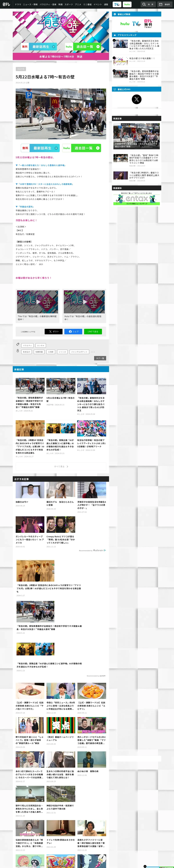This screenshot has width=174, height=868.
Task: Select スポーツ in the navigation bar
Action: click(69, 4)
